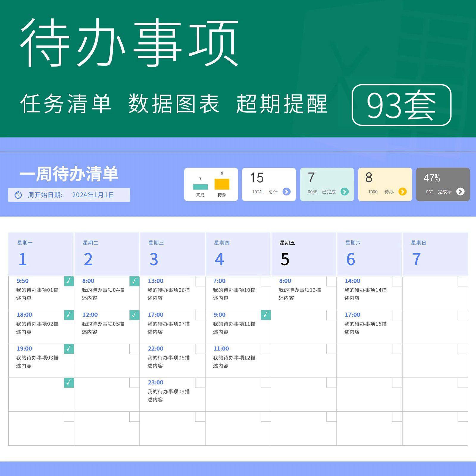476x476 pixels.
Task: Mark the 14:00 task 14 as done
Action: (x=397, y=281)
